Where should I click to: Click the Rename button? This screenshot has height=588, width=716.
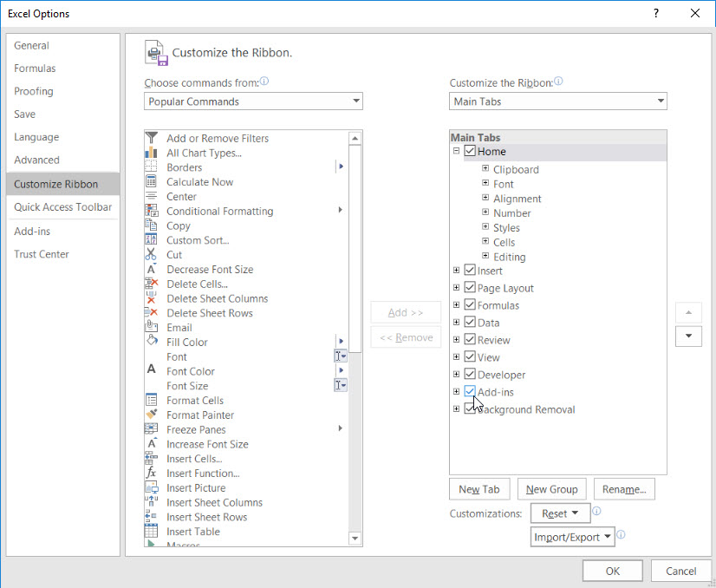click(x=624, y=489)
